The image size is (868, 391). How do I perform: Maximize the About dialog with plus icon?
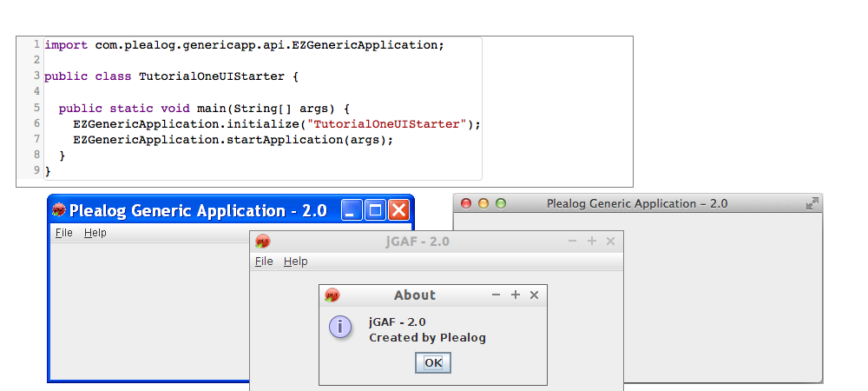(516, 295)
